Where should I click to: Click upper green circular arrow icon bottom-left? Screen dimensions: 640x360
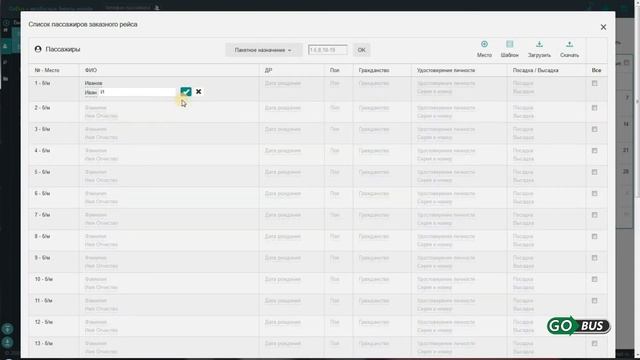[x=7, y=329]
